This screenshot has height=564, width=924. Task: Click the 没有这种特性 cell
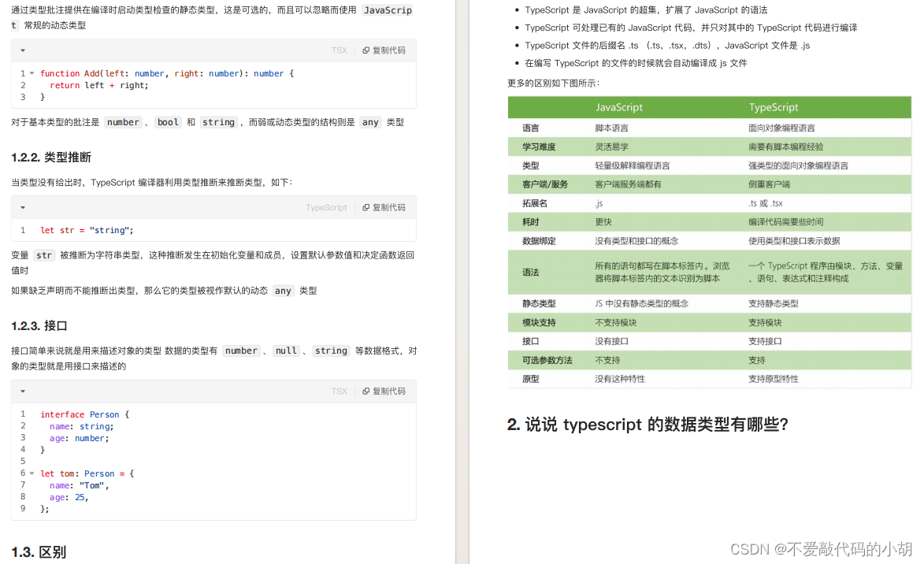(x=620, y=379)
